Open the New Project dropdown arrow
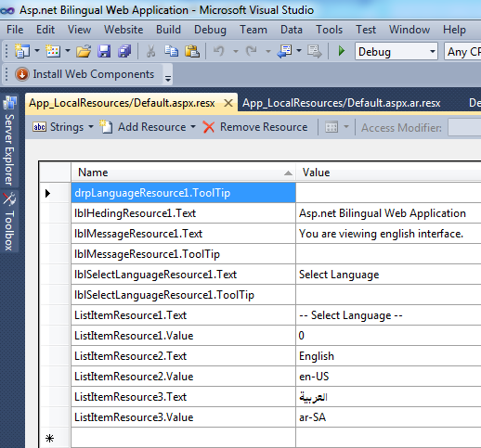481x448 pixels. coord(37,51)
